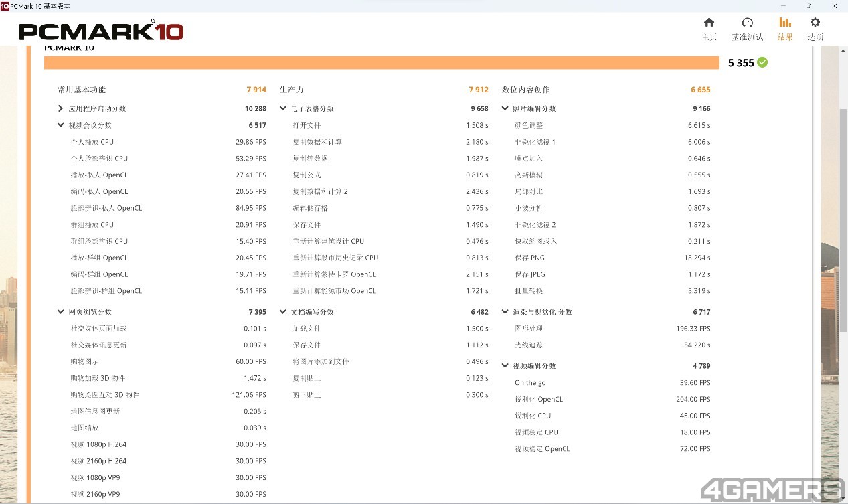Click the 剪下贴上 row
Image resolution: width=848 pixels, height=504 pixels.
(391, 395)
